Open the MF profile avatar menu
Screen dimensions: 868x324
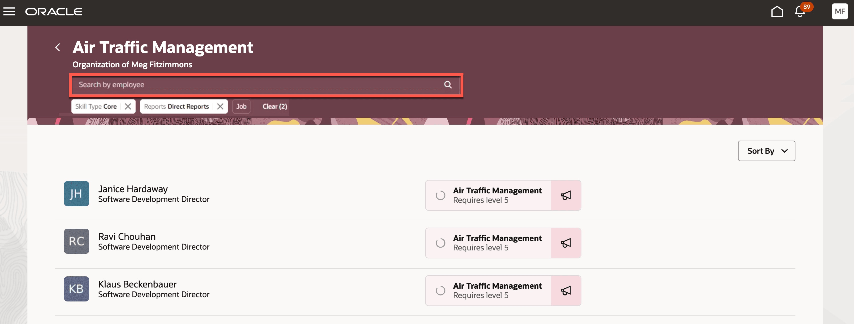(x=840, y=11)
